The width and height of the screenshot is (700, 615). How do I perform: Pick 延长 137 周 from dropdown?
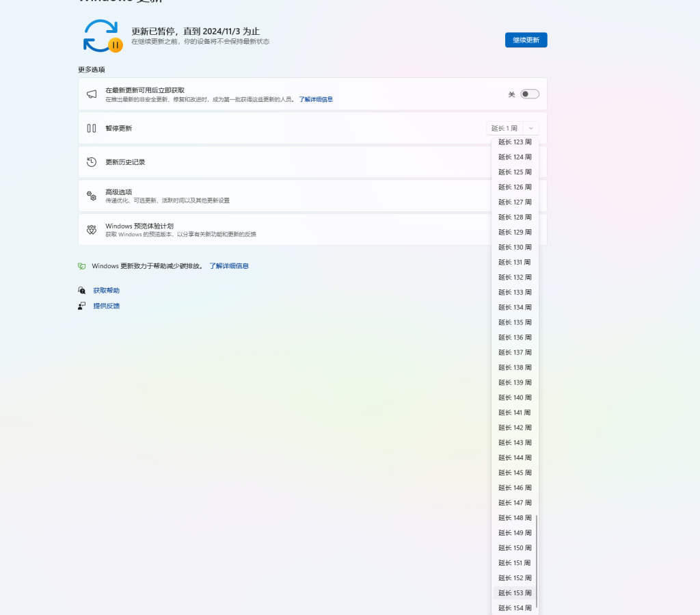click(x=515, y=352)
